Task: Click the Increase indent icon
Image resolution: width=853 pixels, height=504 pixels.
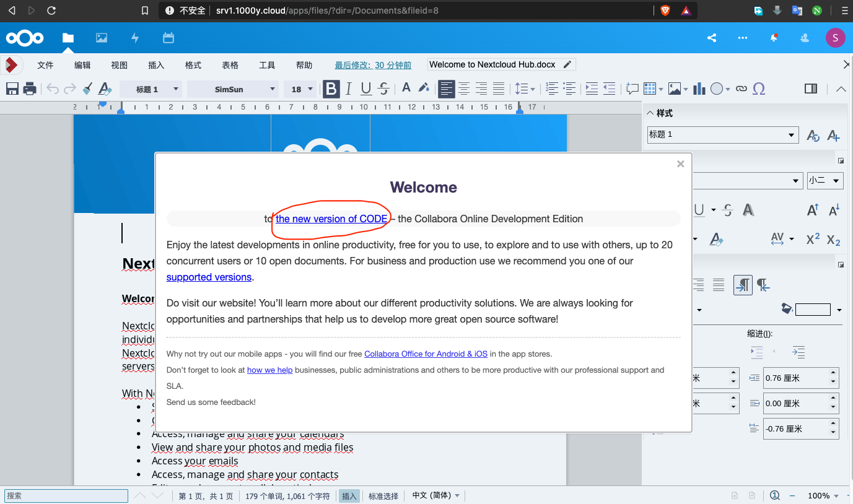Action: coord(592,89)
